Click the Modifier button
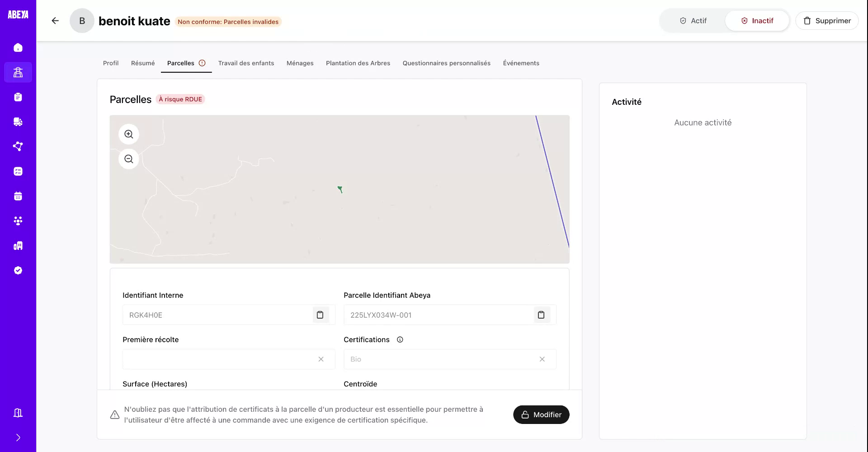 (541, 414)
